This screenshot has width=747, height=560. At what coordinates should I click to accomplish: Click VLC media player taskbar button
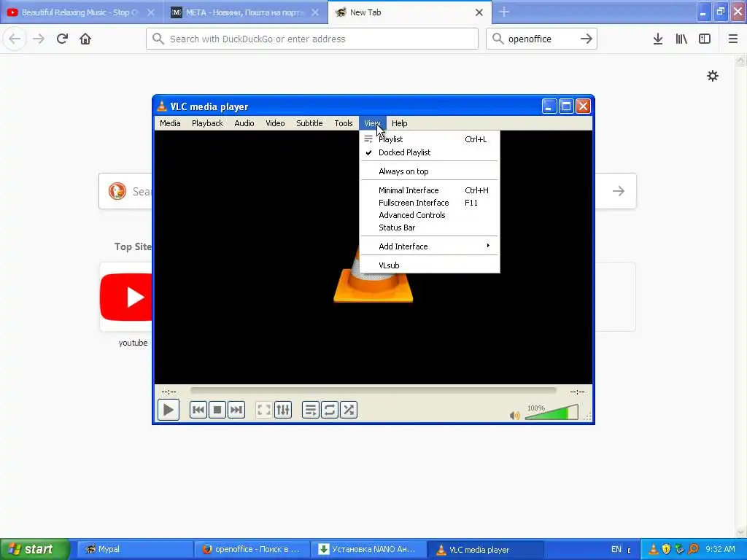[485, 549]
